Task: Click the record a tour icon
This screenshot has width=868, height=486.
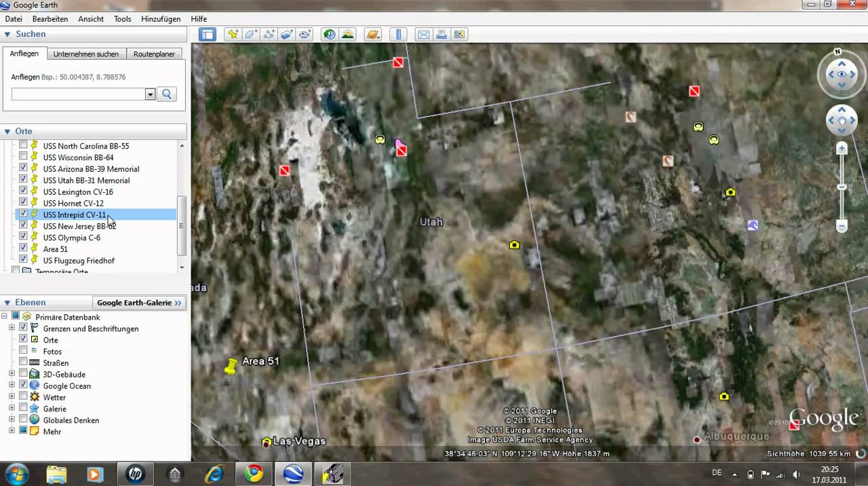Action: point(304,34)
